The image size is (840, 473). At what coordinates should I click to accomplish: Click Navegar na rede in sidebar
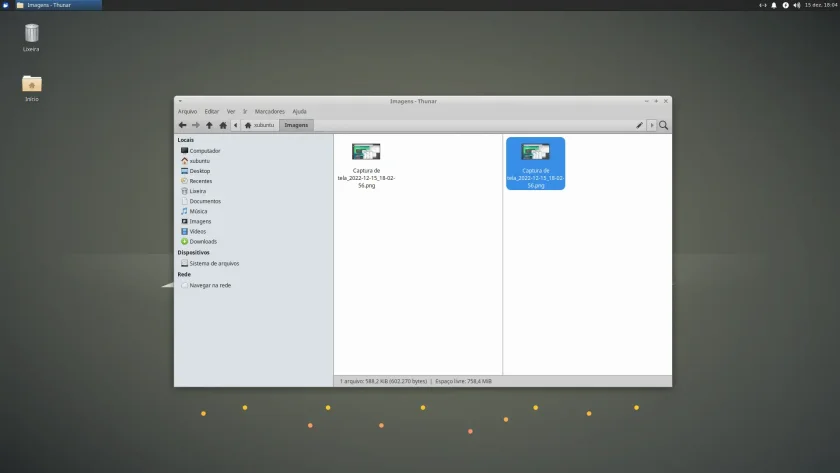click(210, 286)
